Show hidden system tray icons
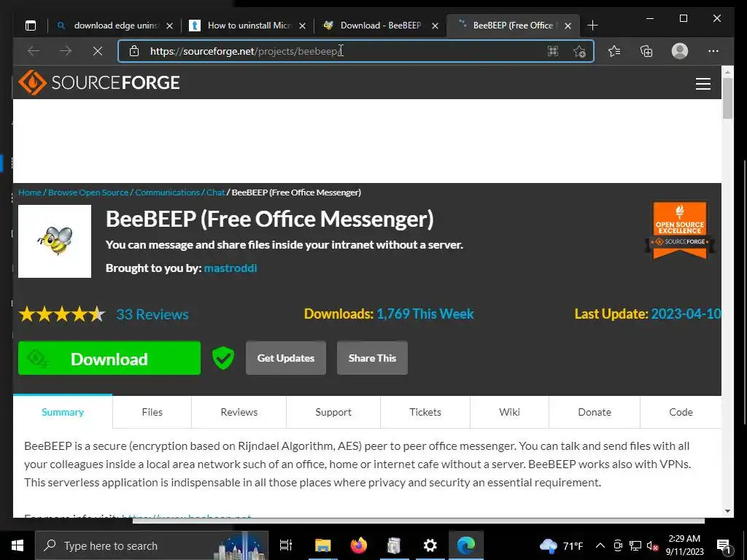Screen dimensions: 747x560 tap(600, 545)
